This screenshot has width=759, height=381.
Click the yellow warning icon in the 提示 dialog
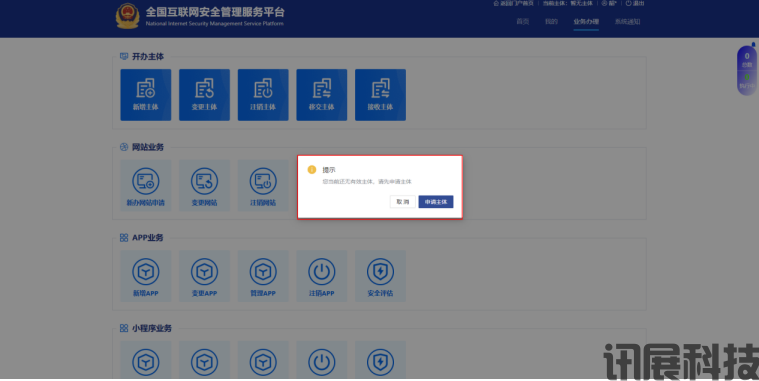click(x=312, y=169)
